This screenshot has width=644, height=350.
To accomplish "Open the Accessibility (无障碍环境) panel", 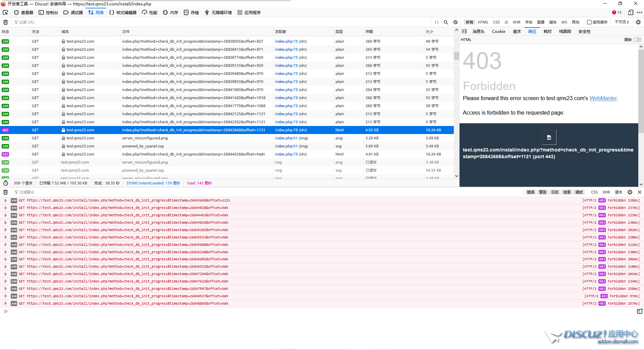I will (218, 12).
